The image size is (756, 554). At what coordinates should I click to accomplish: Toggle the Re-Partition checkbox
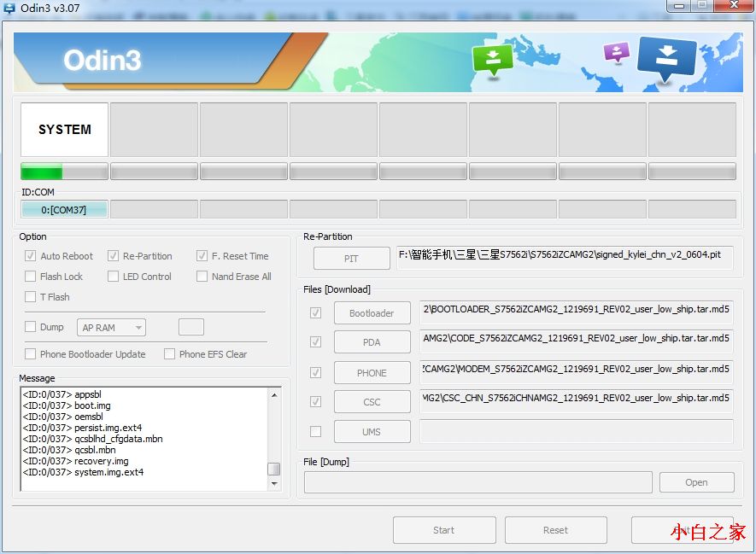113,256
